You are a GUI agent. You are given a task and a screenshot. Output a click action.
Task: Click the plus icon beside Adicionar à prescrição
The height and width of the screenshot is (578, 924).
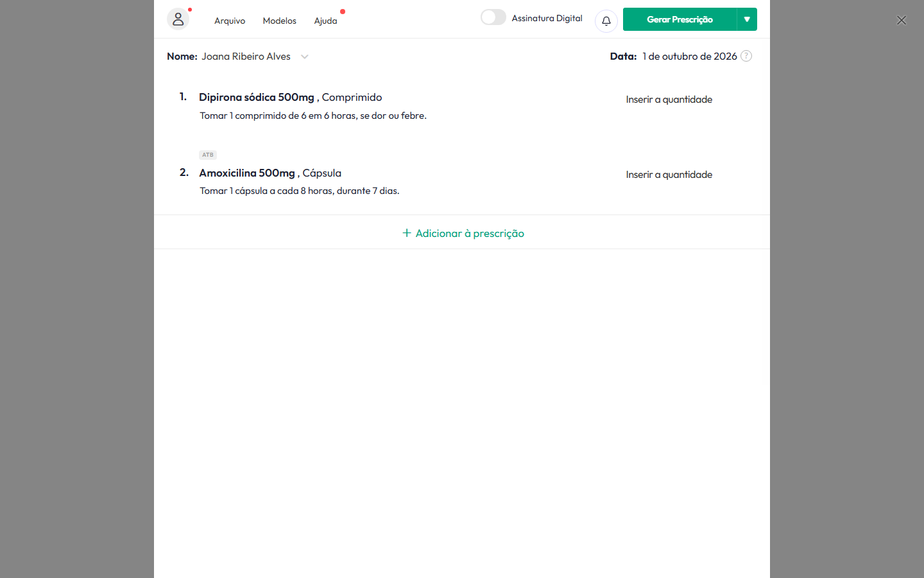(407, 233)
